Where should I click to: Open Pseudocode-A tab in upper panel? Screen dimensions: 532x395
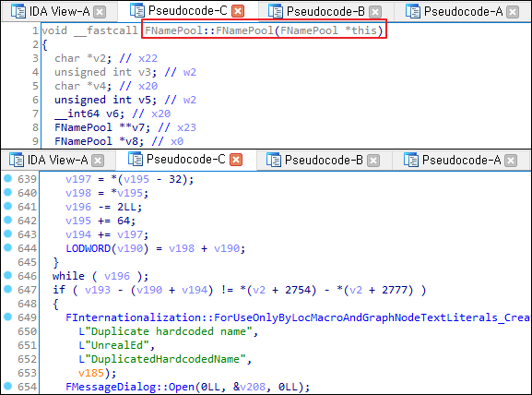coord(463,12)
